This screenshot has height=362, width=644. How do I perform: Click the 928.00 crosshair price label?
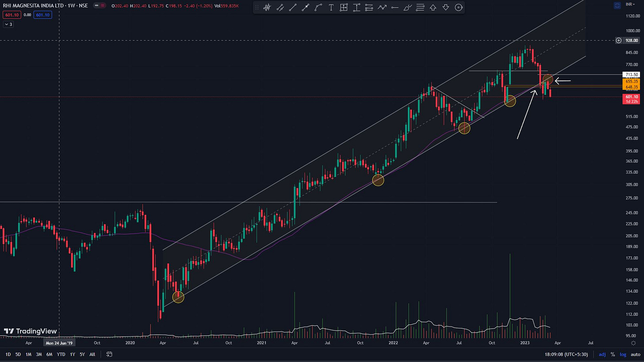pyautogui.click(x=632, y=41)
